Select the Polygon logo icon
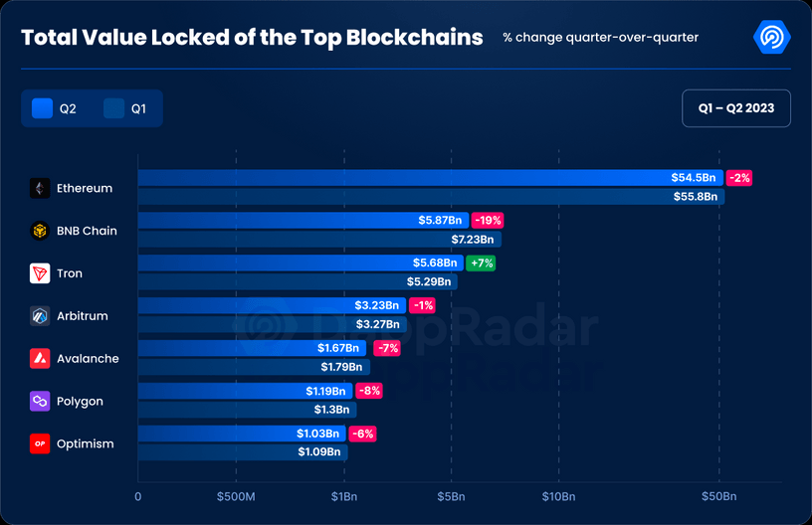 pyautogui.click(x=40, y=401)
